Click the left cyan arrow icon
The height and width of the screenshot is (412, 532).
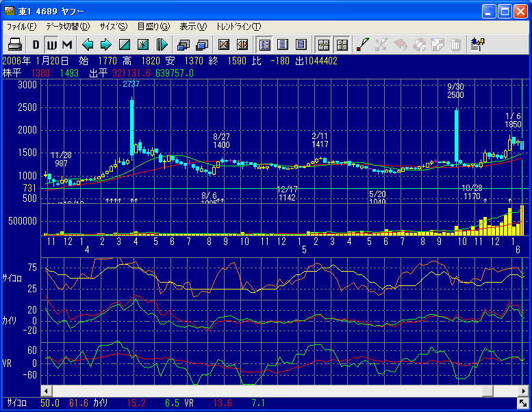click(88, 44)
